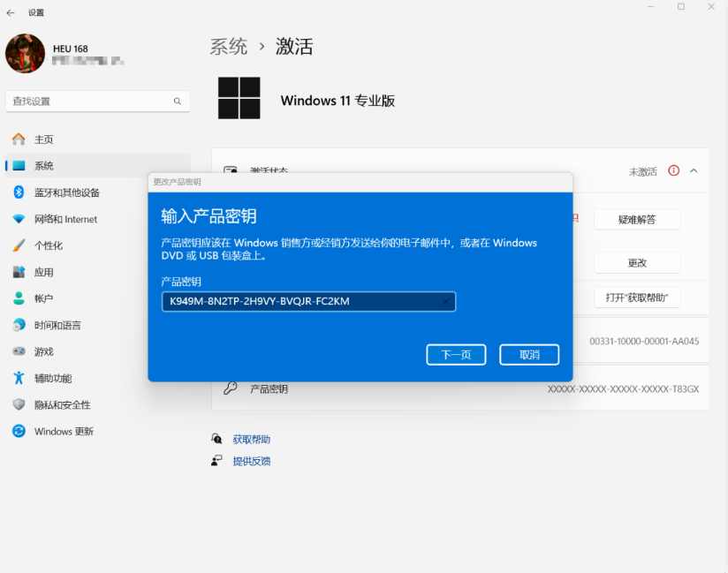The image size is (728, 573).
Task: Select the 辅助功能 accessibility icon
Action: click(x=19, y=378)
